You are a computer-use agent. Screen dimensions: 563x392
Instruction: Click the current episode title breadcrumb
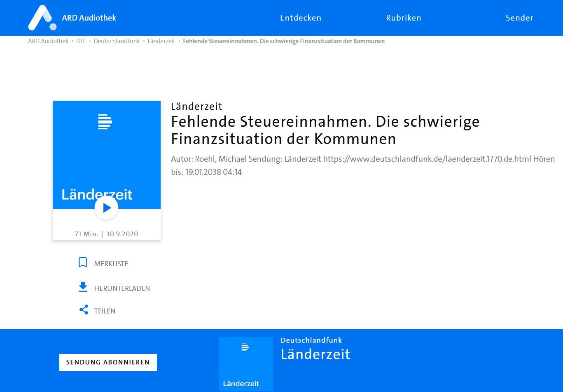[284, 41]
